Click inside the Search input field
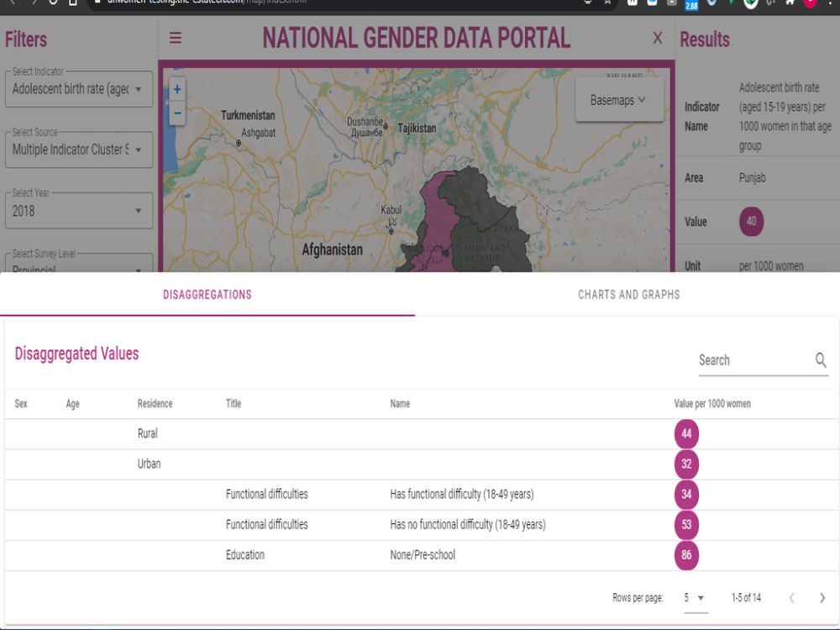This screenshot has height=630, width=840. (748, 360)
